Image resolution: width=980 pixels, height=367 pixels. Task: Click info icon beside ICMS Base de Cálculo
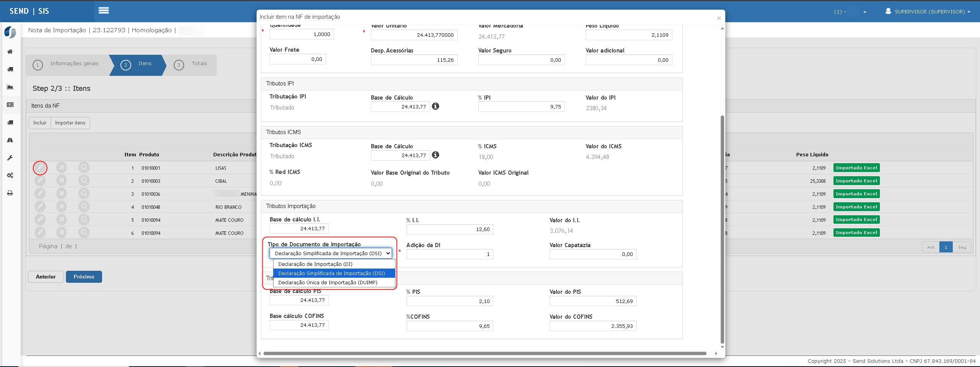pyautogui.click(x=435, y=155)
